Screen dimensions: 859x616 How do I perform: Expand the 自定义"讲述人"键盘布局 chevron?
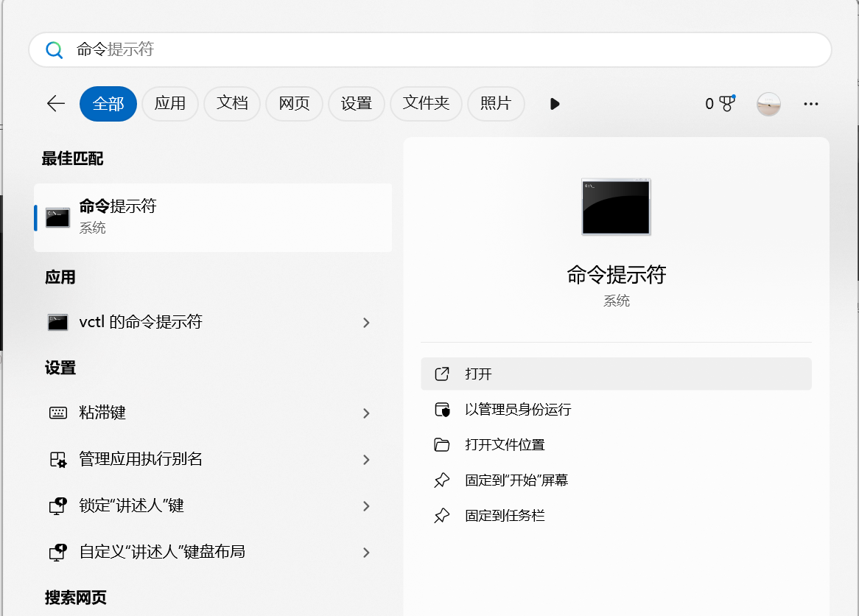coord(366,553)
